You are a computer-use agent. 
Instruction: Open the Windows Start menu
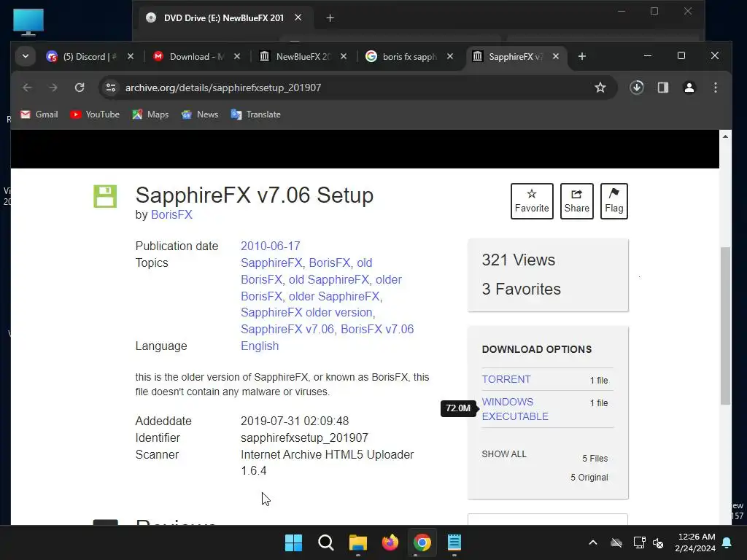293,542
